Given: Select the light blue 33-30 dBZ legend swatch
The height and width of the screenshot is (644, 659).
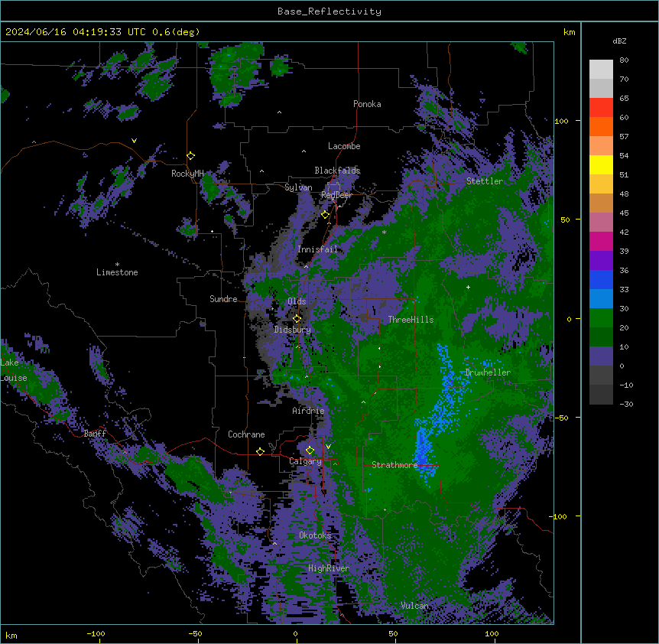Looking at the screenshot, I should [x=601, y=299].
